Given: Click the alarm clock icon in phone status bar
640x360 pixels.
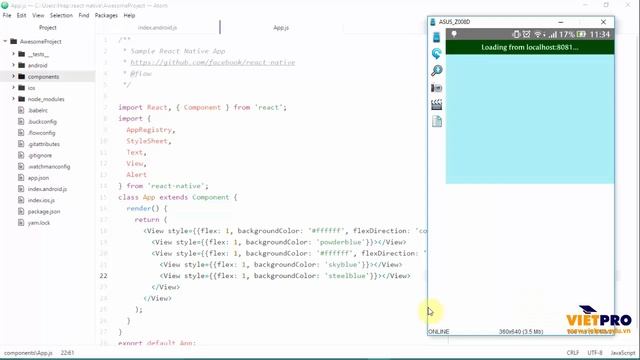Looking at the screenshot, I should pyautogui.click(x=527, y=34).
